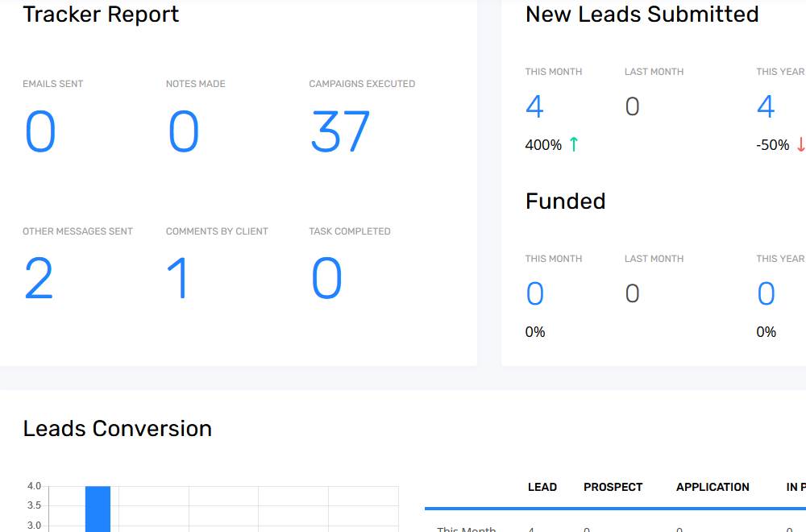Click the -50% change figure
The width and height of the screenshot is (806, 532).
(x=773, y=145)
